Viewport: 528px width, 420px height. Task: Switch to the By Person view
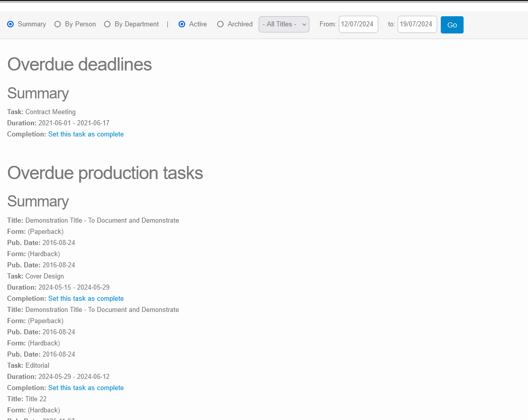tap(58, 24)
